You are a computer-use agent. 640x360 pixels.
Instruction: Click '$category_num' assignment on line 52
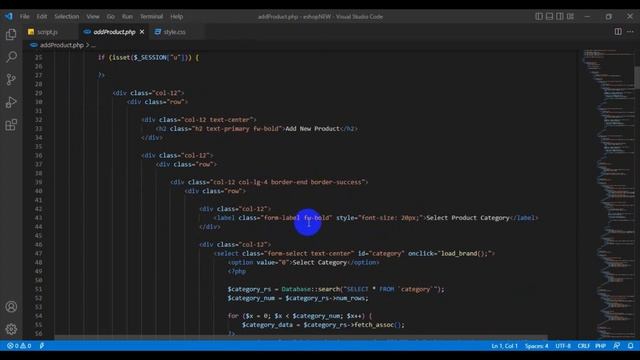[x=251, y=298]
